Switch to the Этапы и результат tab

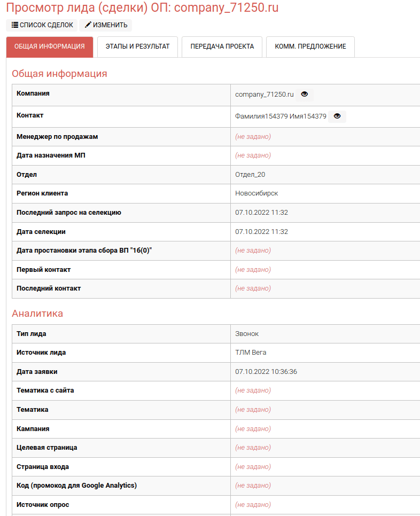[x=137, y=46]
